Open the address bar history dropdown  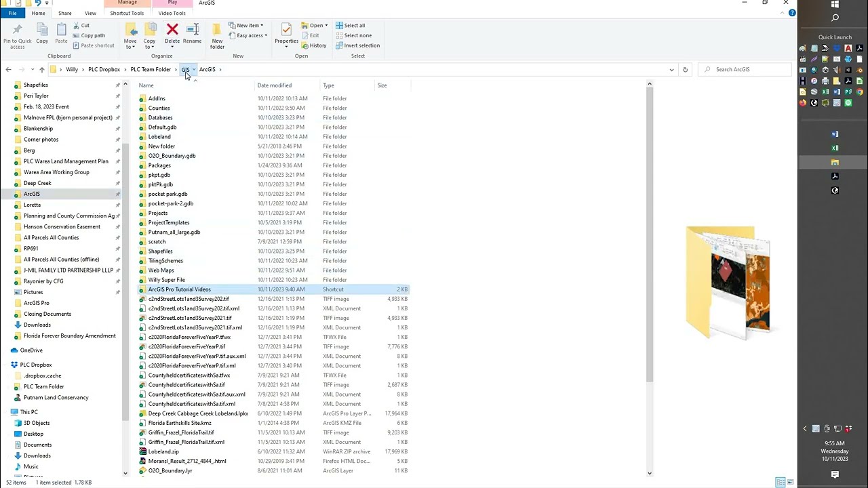(671, 69)
